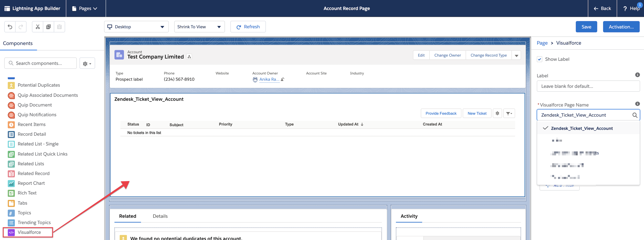
Task: Select the Components tab
Action: click(18, 43)
